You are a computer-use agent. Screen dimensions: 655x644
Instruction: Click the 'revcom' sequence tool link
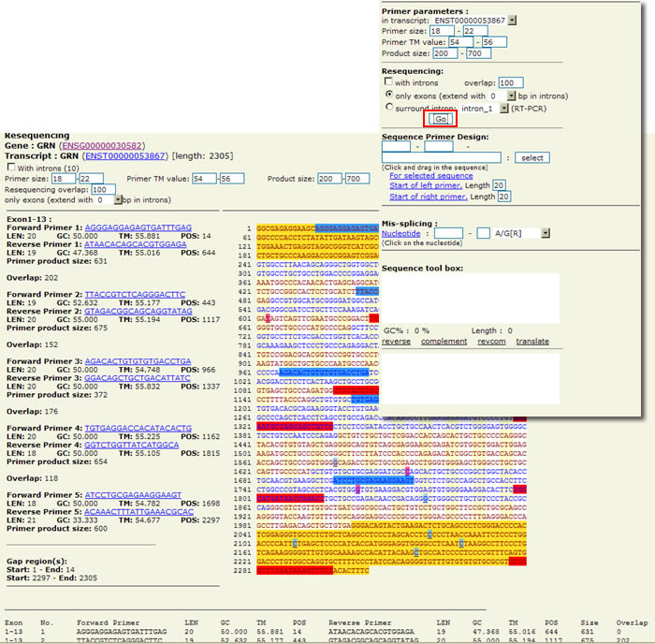[491, 341]
